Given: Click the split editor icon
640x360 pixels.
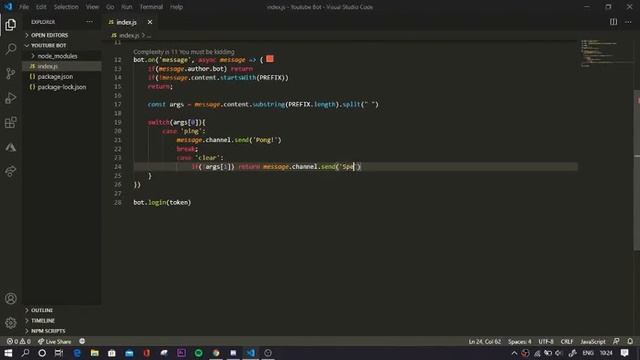Looking at the screenshot, I should (613, 22).
